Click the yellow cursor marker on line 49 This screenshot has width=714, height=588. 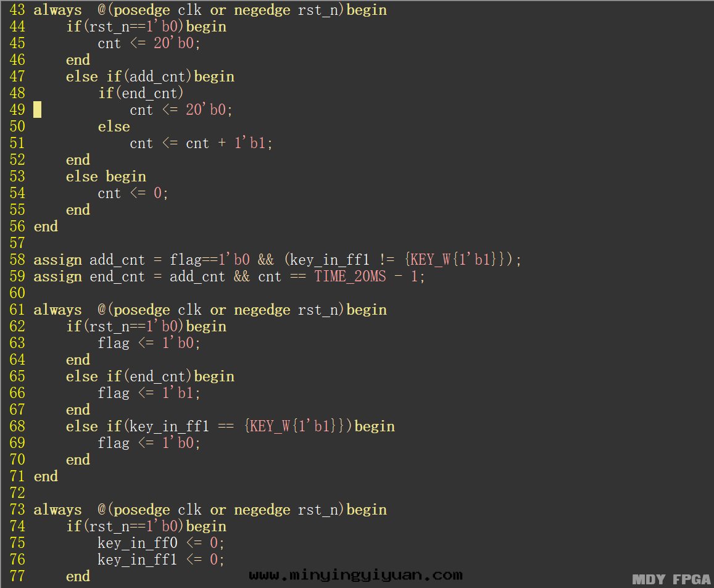click(38, 110)
